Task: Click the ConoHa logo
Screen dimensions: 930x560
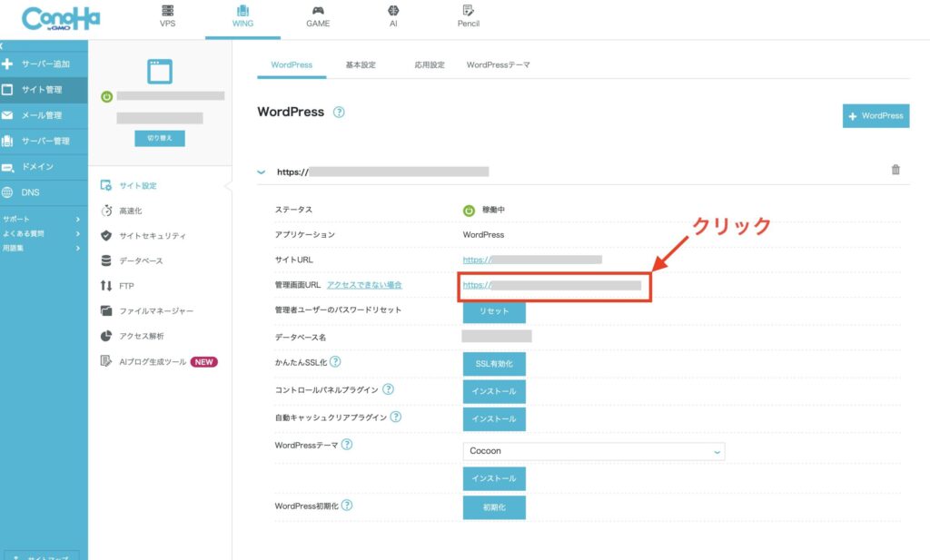Action: point(61,18)
